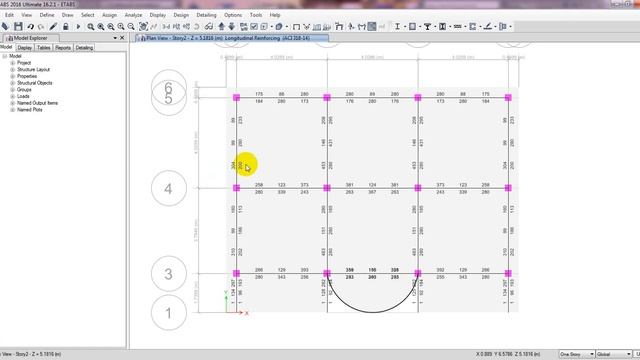This screenshot has height=360, width=640.
Task: Switch to the 3-d view icon
Action: point(166,27)
